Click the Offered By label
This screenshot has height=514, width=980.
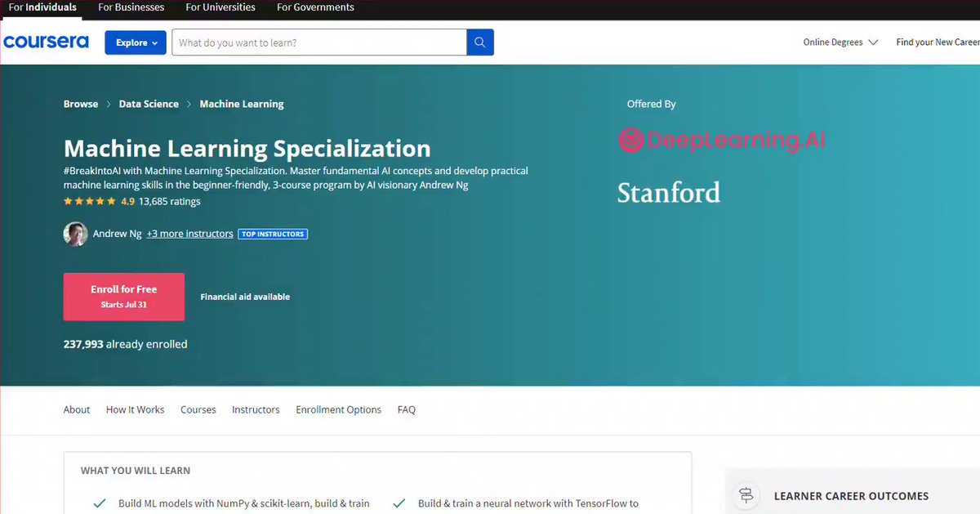click(652, 105)
